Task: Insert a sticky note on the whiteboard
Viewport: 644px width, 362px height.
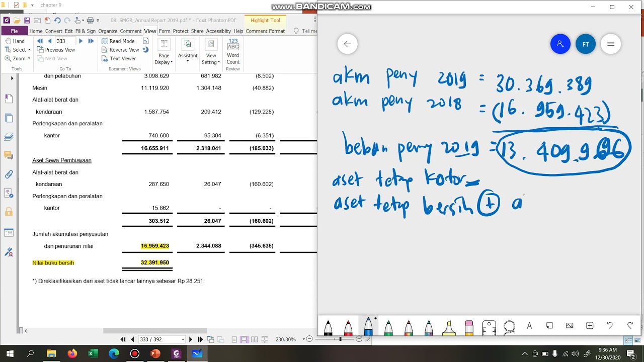Action: click(549, 326)
